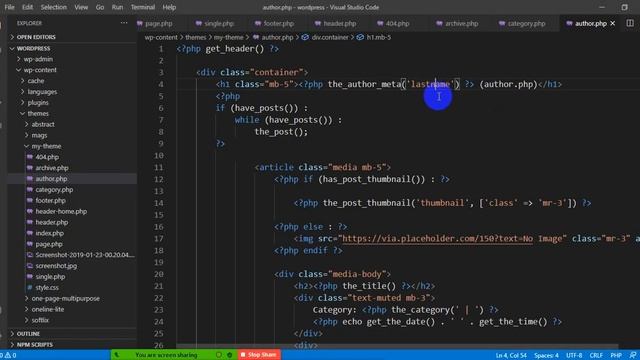Change line endings via CRLF
Viewport: 640px width, 360px height.
coord(596,356)
